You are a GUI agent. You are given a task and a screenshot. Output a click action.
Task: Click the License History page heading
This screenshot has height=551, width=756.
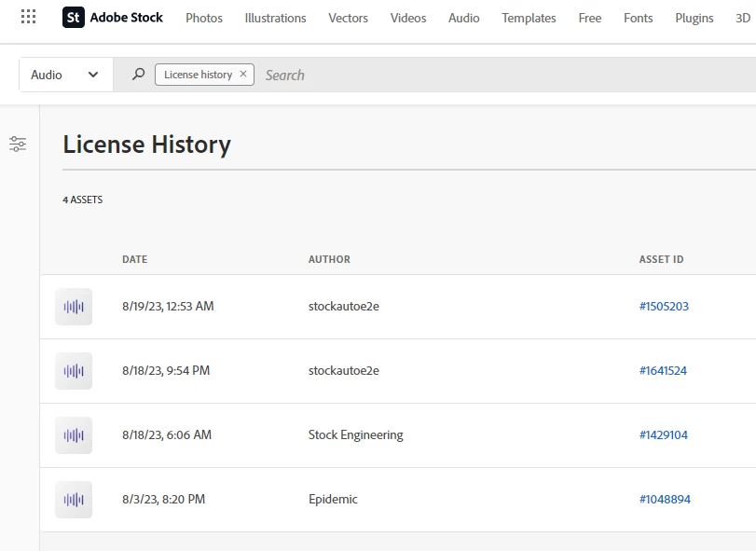(x=147, y=145)
